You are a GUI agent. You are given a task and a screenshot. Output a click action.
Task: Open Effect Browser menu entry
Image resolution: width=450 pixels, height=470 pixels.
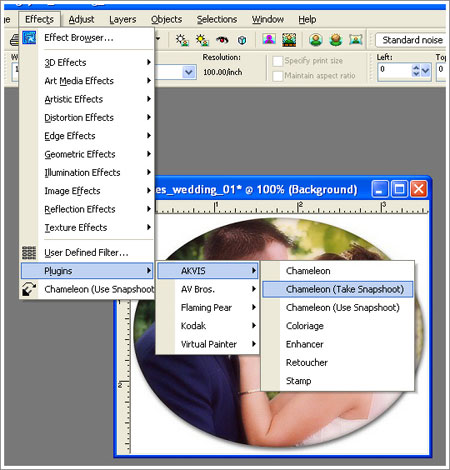click(87, 38)
